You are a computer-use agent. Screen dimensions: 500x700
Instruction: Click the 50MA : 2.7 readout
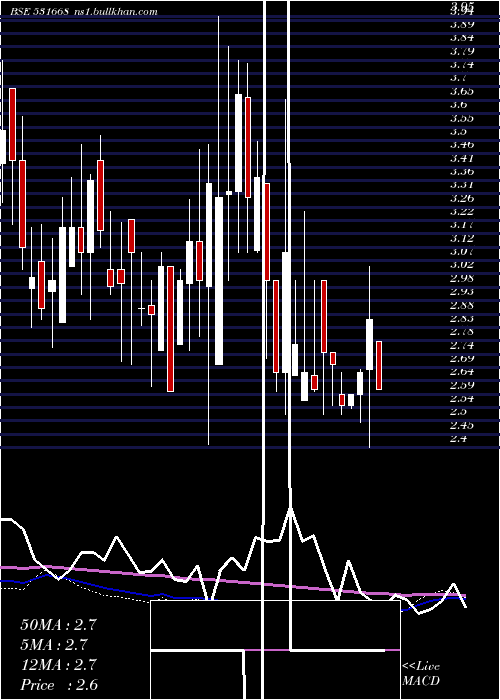[x=58, y=625]
